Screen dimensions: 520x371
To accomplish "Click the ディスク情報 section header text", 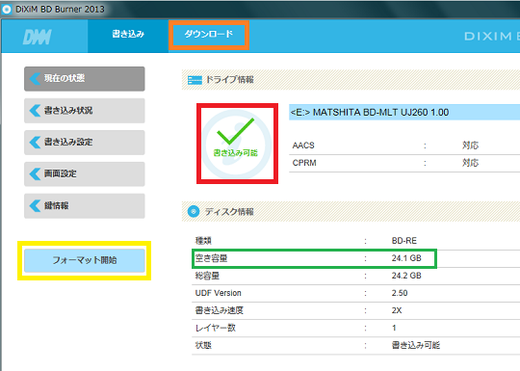I will (229, 212).
